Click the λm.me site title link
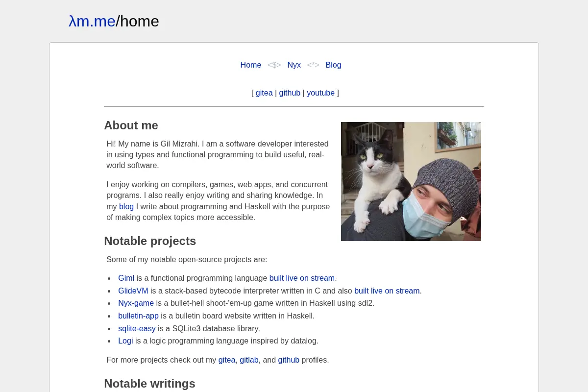The height and width of the screenshot is (392, 588). [x=92, y=22]
